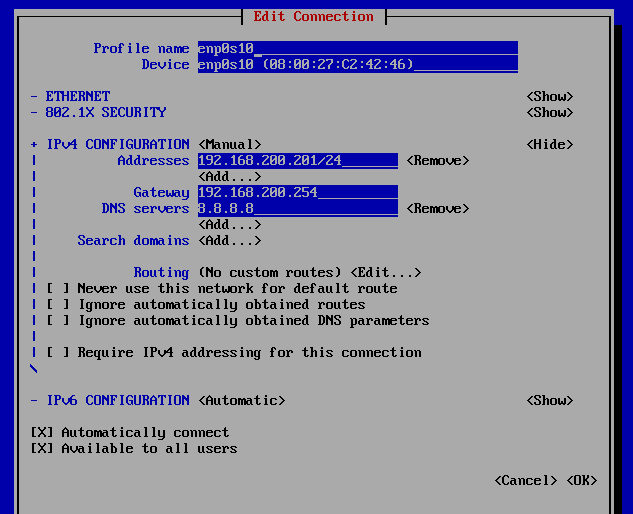
Task: Edit the 192.168.200.201/24 address field
Action: click(298, 161)
